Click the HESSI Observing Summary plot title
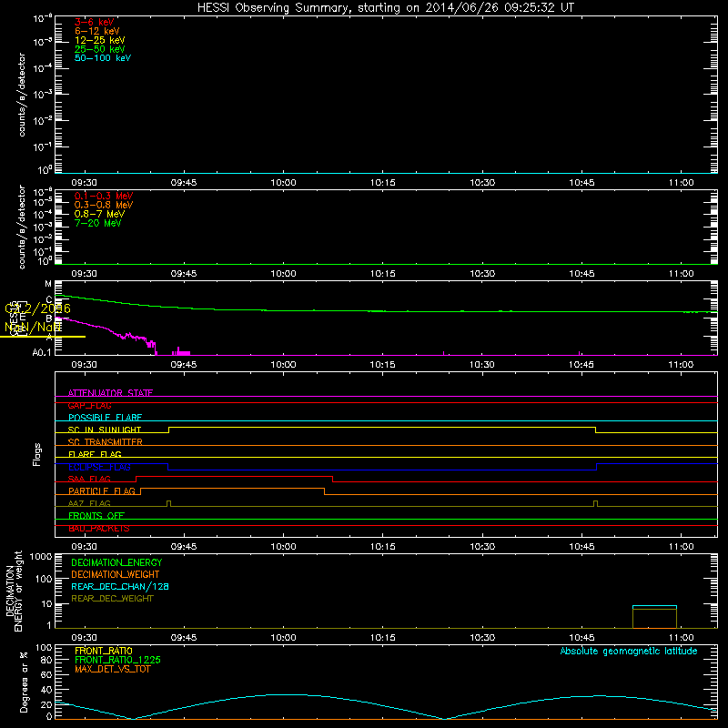 click(386, 8)
